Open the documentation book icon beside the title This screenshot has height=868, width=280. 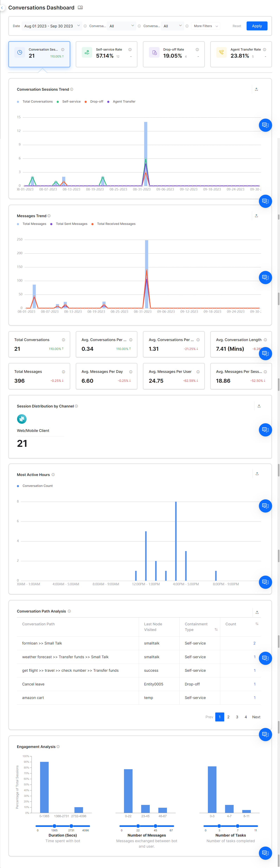[80, 7]
